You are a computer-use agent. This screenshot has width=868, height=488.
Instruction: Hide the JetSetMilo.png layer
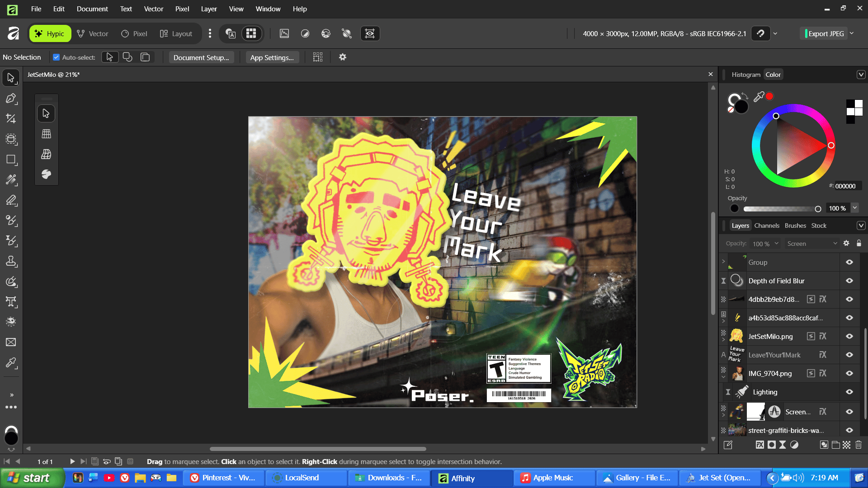[849, 337]
